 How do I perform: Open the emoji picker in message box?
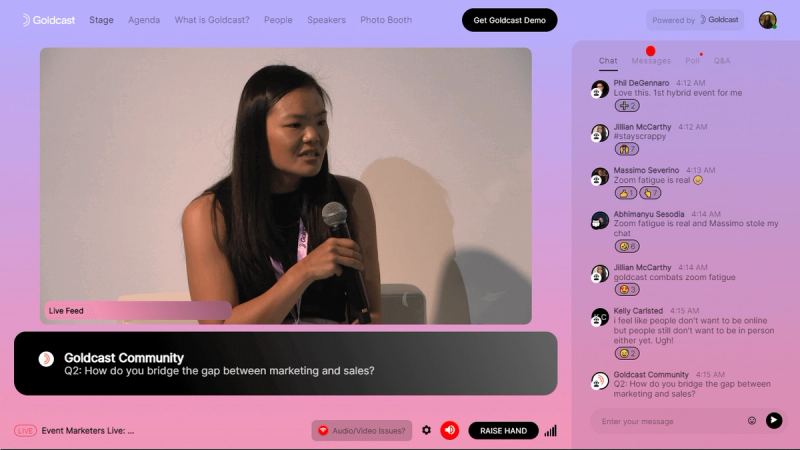click(x=752, y=421)
